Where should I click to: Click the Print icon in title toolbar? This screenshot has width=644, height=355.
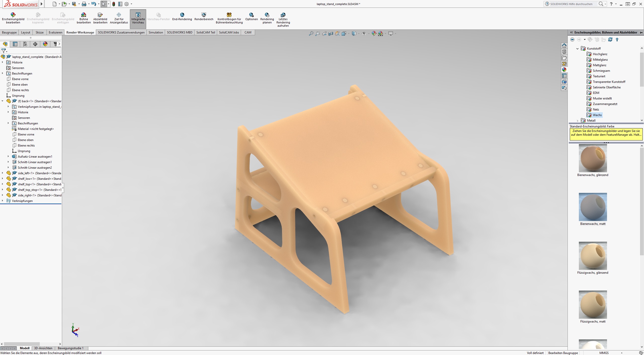pyautogui.click(x=84, y=4)
